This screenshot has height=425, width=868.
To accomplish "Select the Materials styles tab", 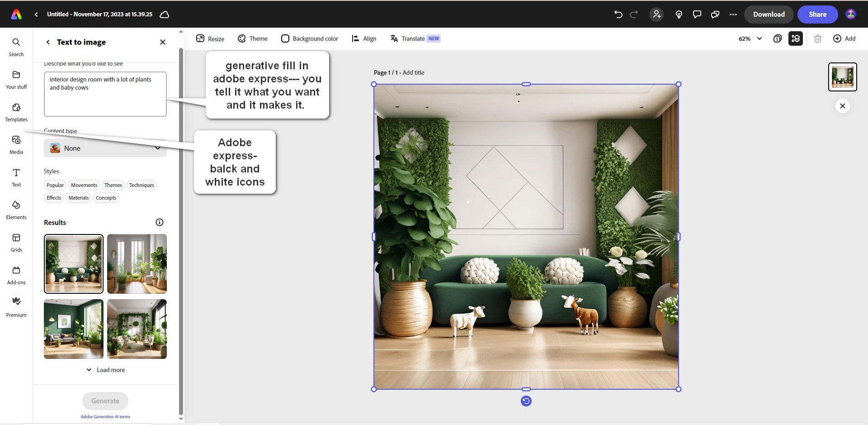I will [x=79, y=198].
